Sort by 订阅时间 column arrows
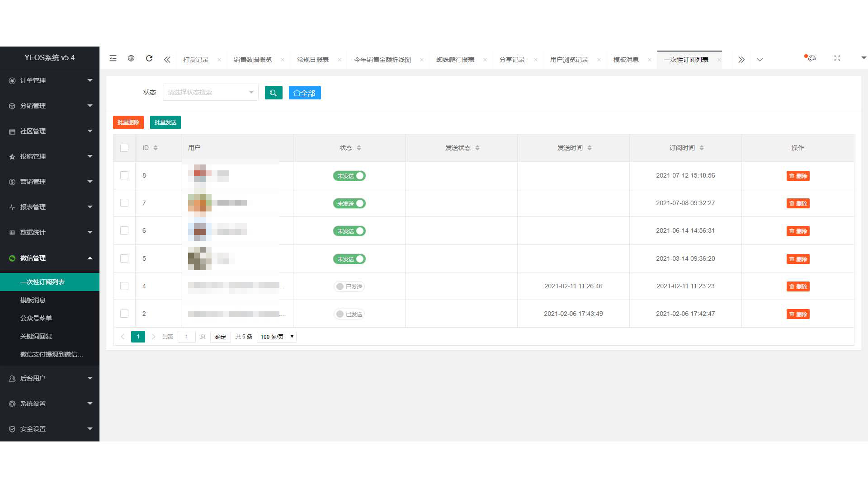This screenshot has width=868, height=488. coord(702,148)
